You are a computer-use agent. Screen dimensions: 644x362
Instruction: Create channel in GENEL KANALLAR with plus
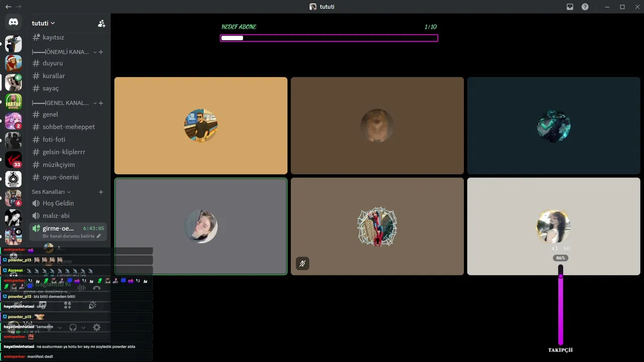pyautogui.click(x=101, y=103)
